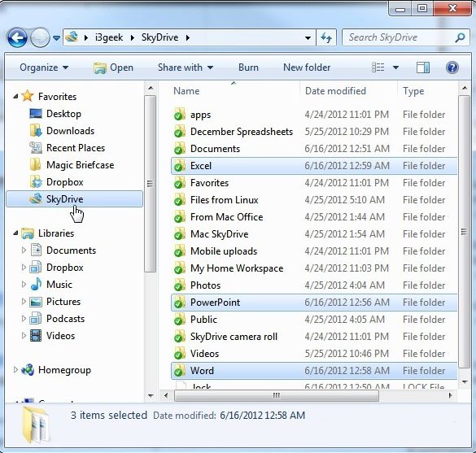This screenshot has width=476, height=453.
Task: Open the Share with menu
Action: tap(186, 68)
